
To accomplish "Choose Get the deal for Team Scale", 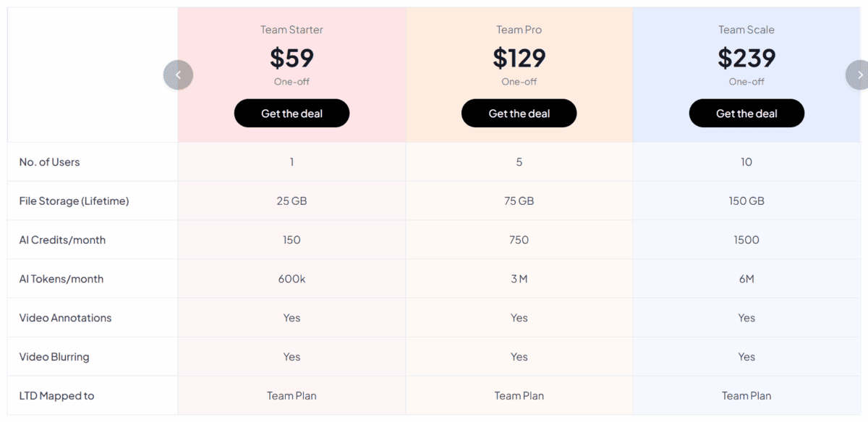I will [x=746, y=114].
